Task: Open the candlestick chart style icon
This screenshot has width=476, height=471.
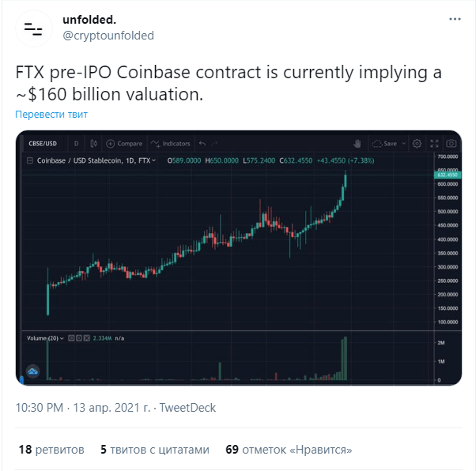Action: [x=93, y=144]
